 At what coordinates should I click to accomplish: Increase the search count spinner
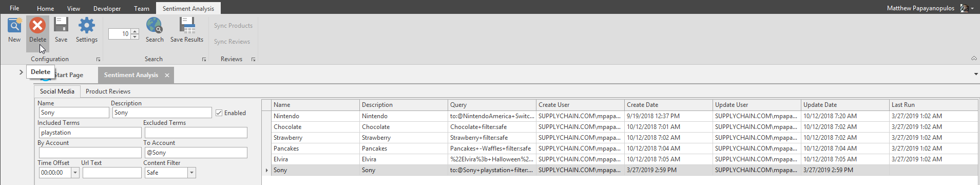coord(135,31)
